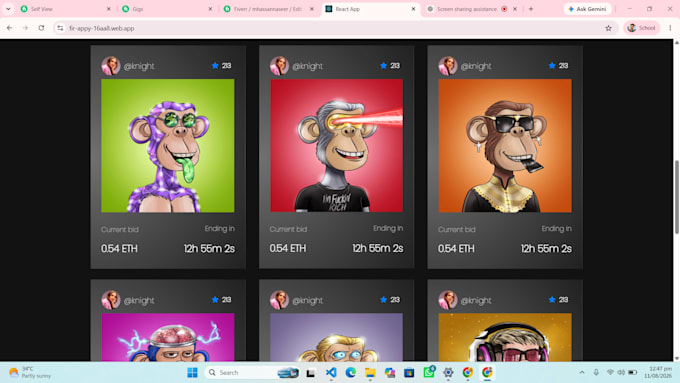Click @knight on the red laser-eye ape card

click(x=307, y=66)
